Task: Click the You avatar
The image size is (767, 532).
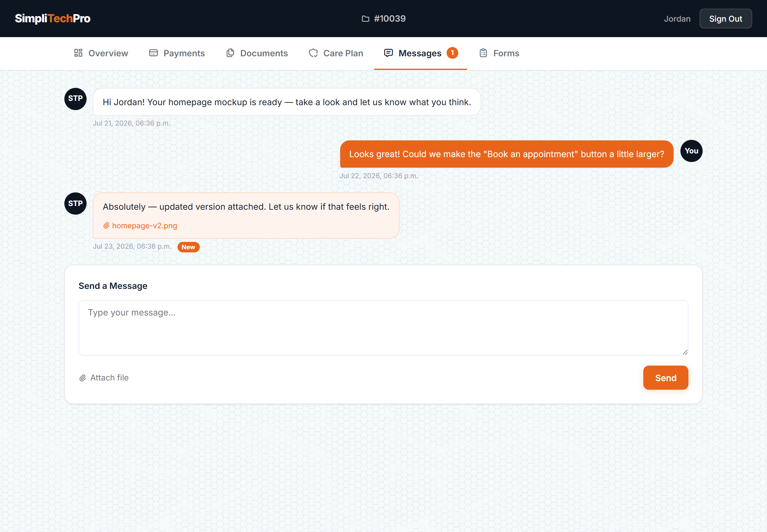Action: (691, 151)
